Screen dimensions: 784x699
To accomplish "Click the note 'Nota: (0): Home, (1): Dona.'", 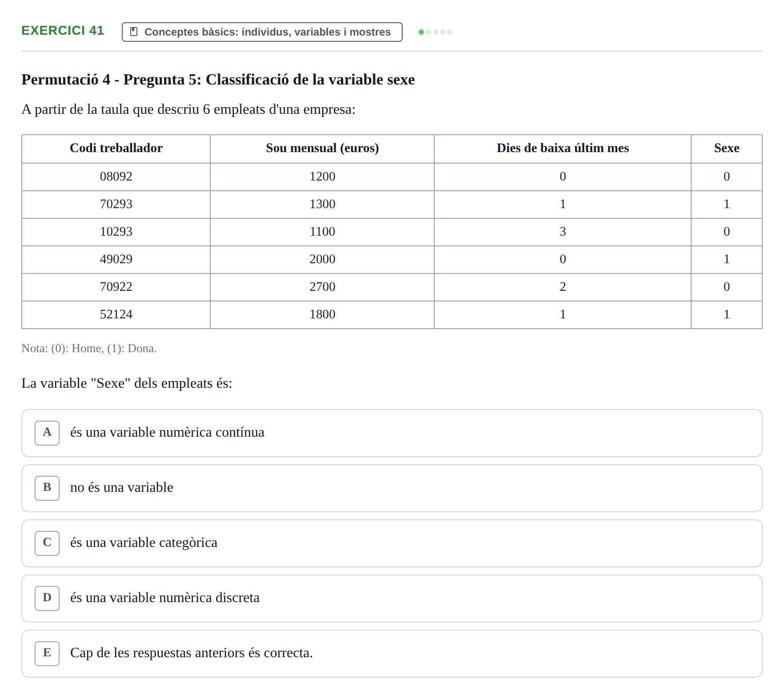I will click(89, 349).
